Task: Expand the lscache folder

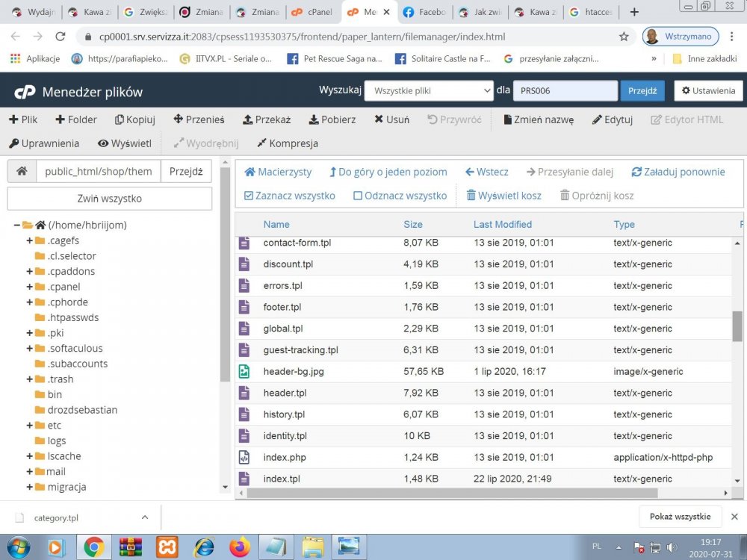Action: tap(30, 456)
